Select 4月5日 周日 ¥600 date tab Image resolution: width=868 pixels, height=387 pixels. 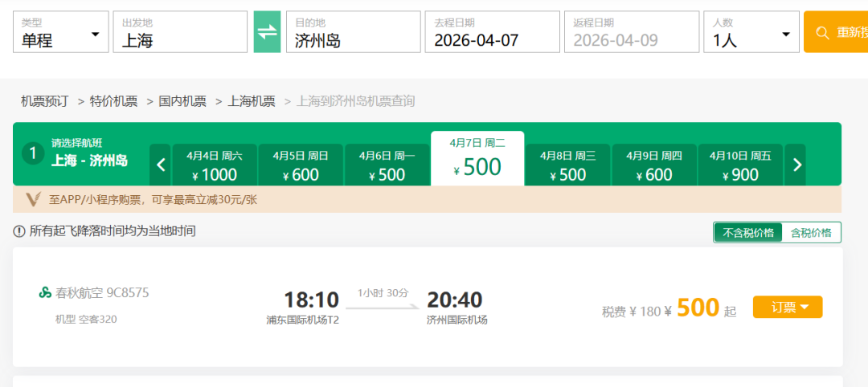[301, 165]
